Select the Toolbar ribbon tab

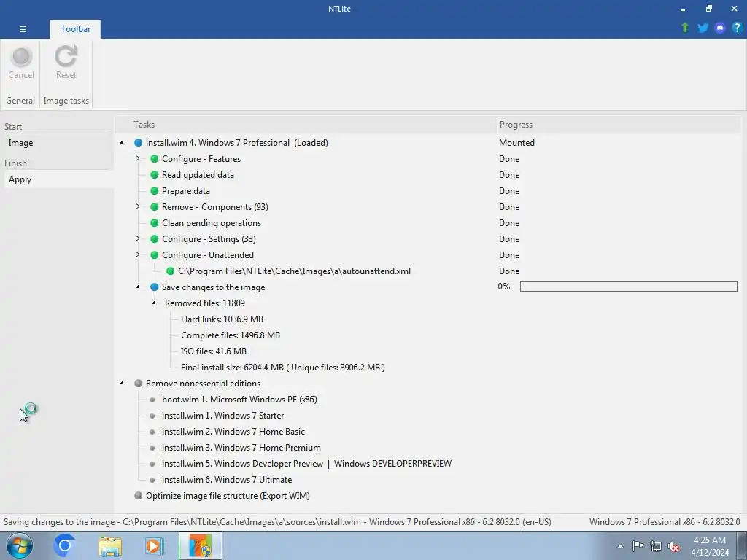click(x=75, y=29)
